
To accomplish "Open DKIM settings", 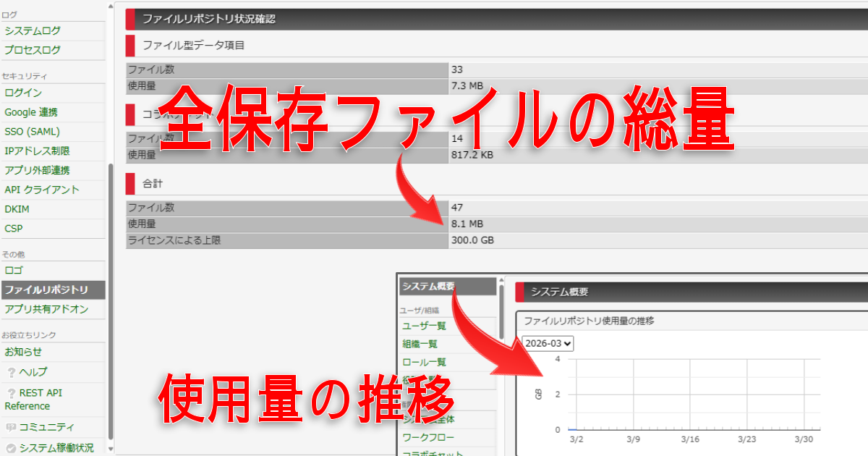I will (x=17, y=209).
